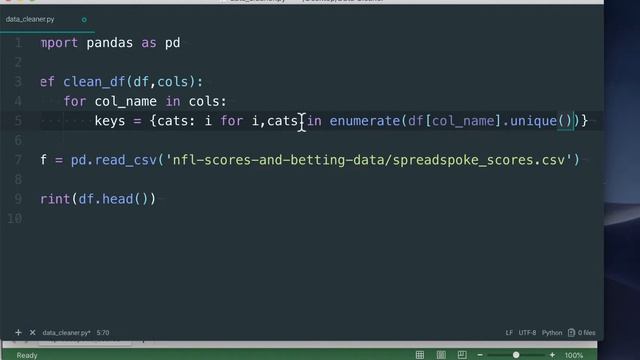This screenshot has width=640, height=360.
Task: Click the data_cleaner.py* file name in status bar
Action: coord(67,333)
